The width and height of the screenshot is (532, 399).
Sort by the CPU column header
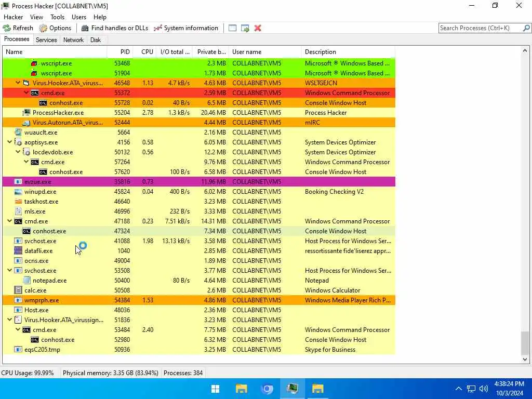click(x=145, y=52)
